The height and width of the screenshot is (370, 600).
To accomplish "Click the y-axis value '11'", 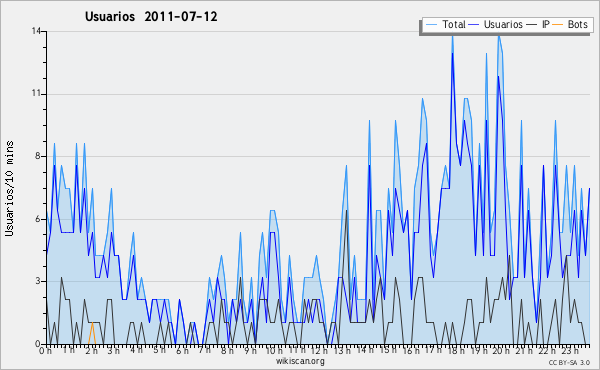I will pos(36,94).
